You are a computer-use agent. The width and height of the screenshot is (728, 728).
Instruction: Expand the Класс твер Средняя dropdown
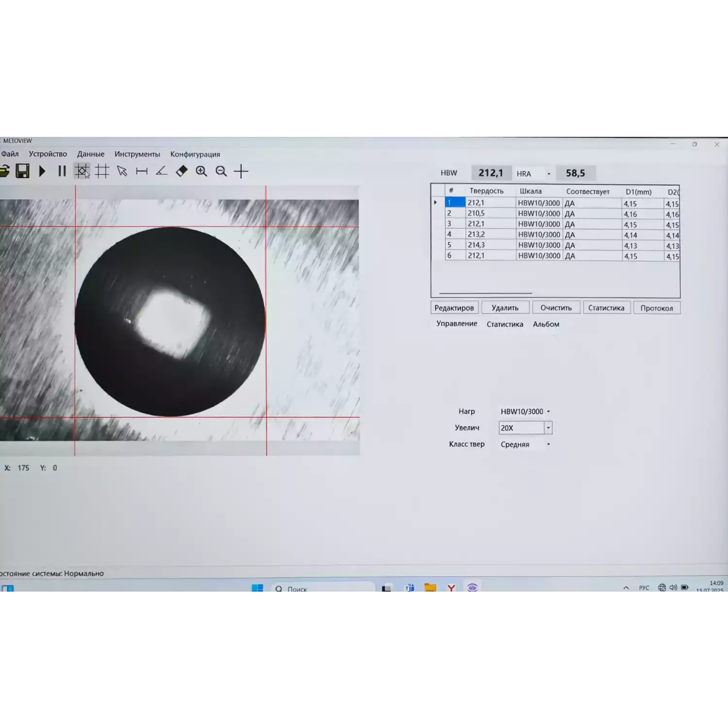(x=548, y=445)
